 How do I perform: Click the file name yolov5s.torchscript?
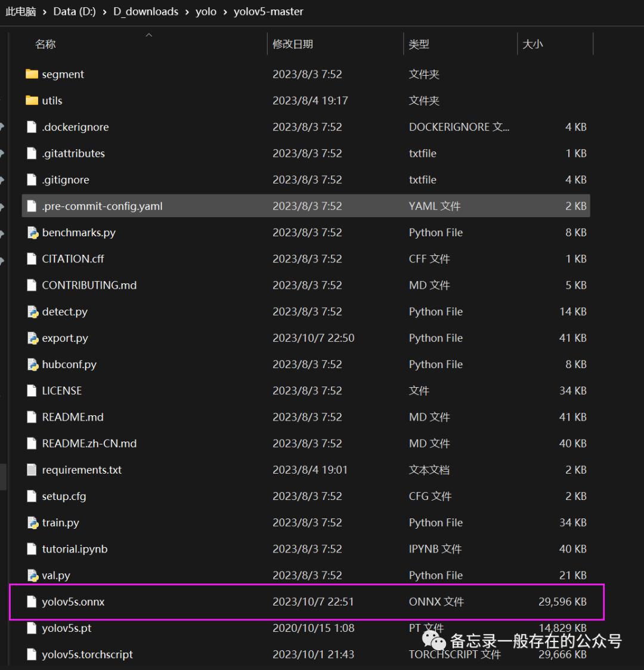point(87,654)
